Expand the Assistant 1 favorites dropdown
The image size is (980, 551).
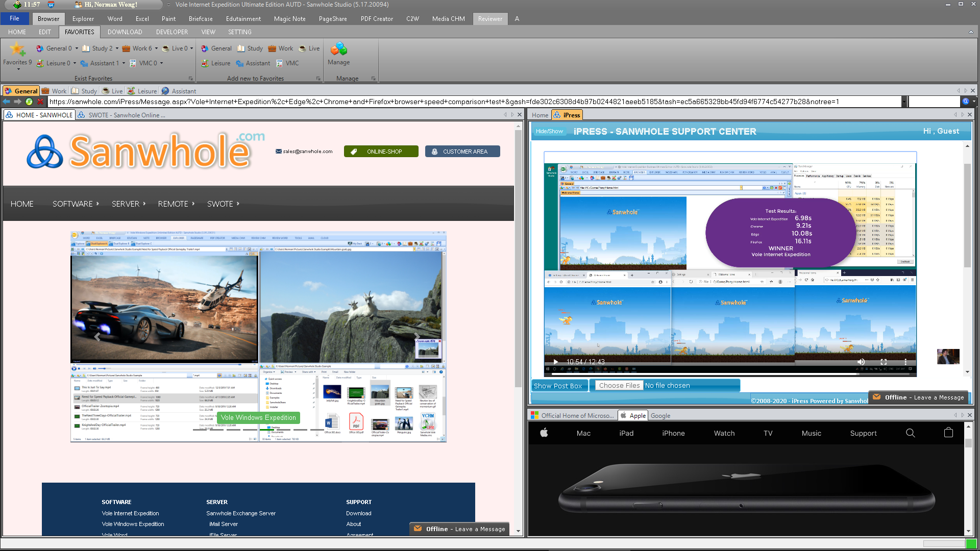pos(123,63)
